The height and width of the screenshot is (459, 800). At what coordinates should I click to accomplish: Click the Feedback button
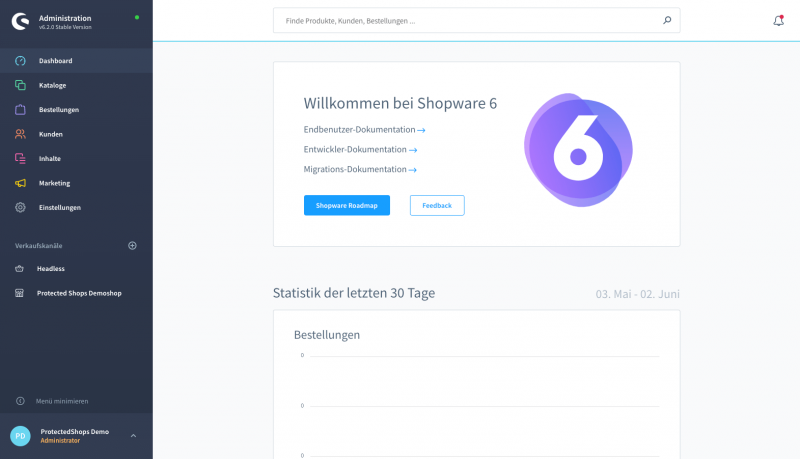437,206
